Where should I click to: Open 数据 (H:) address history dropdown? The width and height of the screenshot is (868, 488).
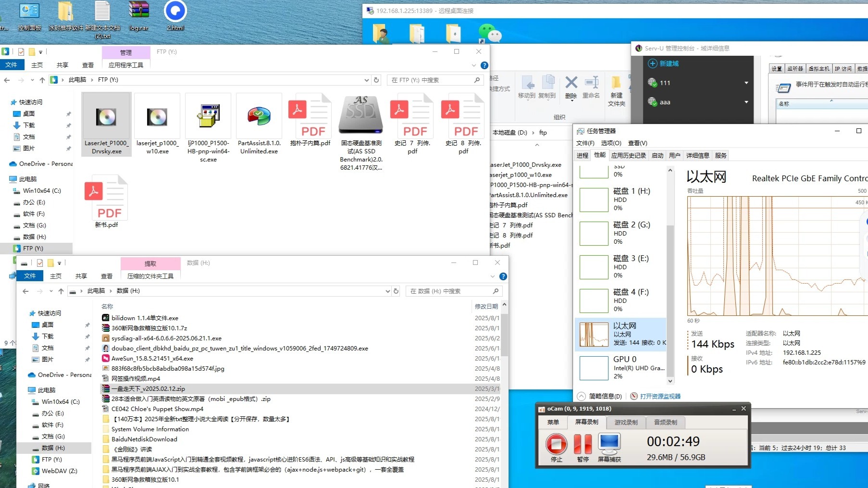coord(388,291)
